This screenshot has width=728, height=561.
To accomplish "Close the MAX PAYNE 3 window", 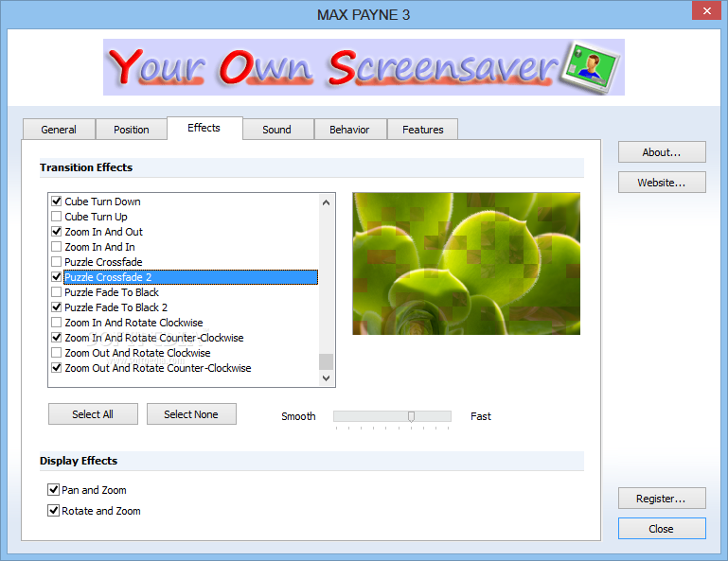I will [706, 10].
